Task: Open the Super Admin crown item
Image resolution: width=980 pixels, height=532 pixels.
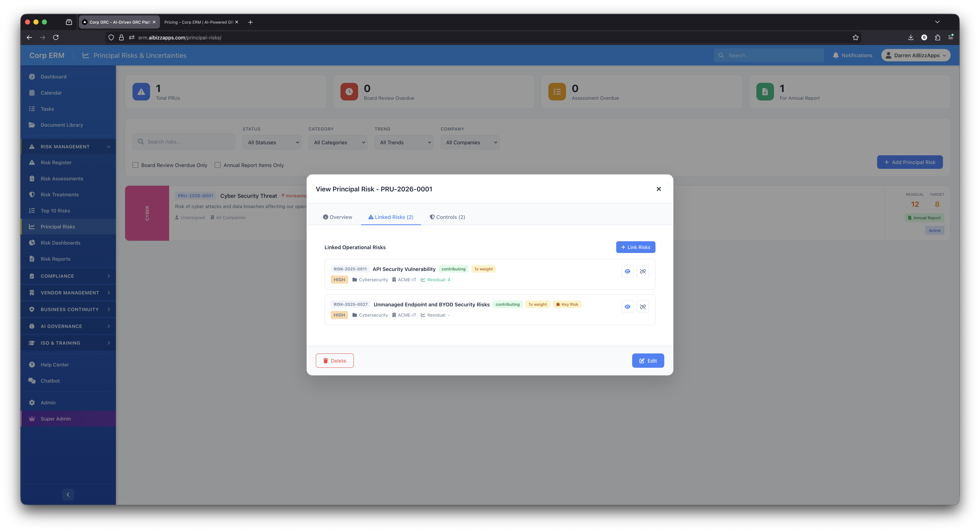Action: (x=56, y=419)
